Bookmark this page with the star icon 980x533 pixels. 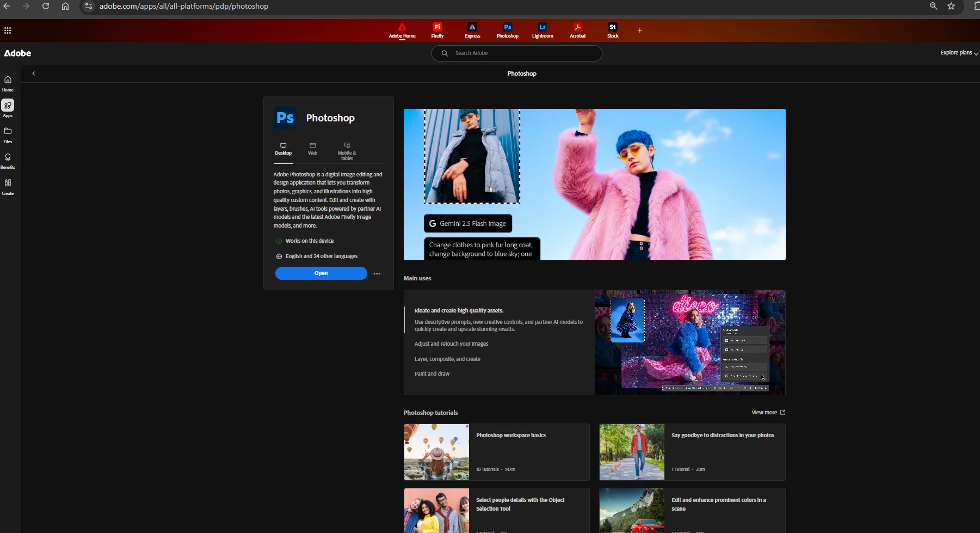tap(951, 6)
